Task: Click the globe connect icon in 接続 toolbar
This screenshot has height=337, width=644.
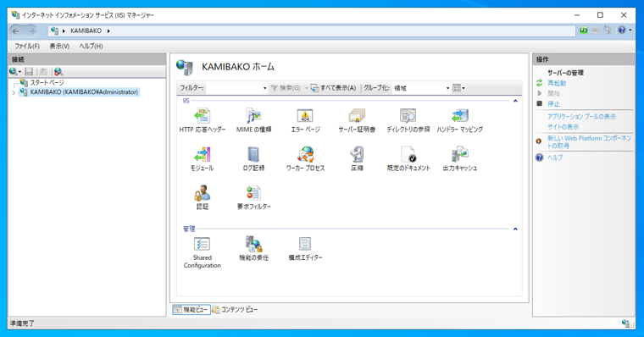Action: click(14, 71)
